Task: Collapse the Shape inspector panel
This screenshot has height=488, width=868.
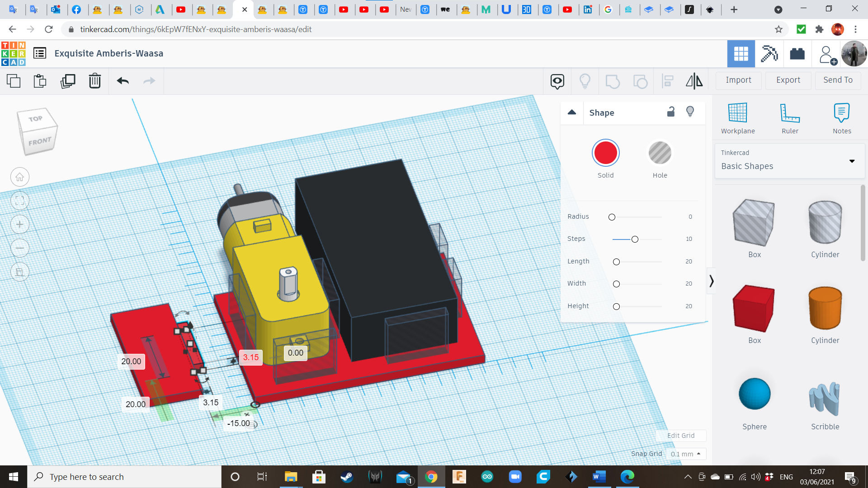Action: [571, 113]
